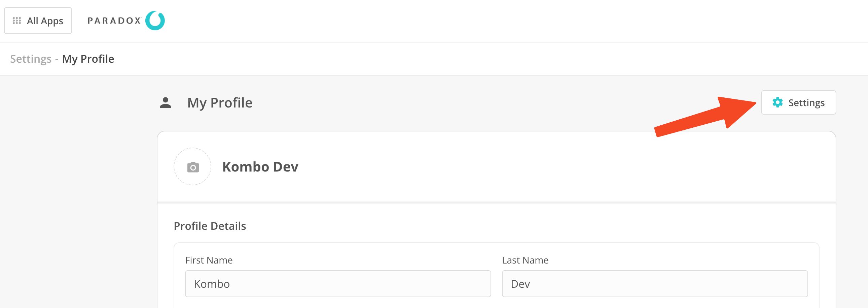Click the My Profile breadcrumb text
868x308 pixels.
pyautogui.click(x=88, y=59)
